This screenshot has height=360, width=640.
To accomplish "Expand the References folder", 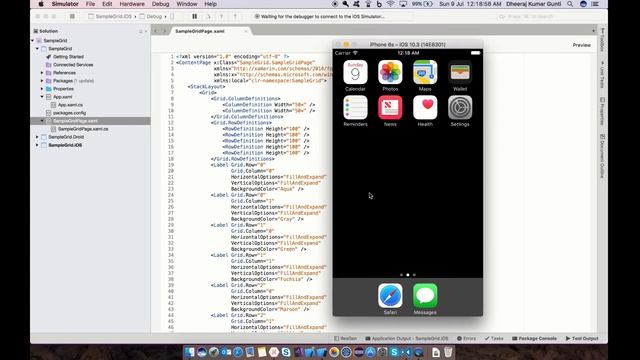I will coord(42,73).
